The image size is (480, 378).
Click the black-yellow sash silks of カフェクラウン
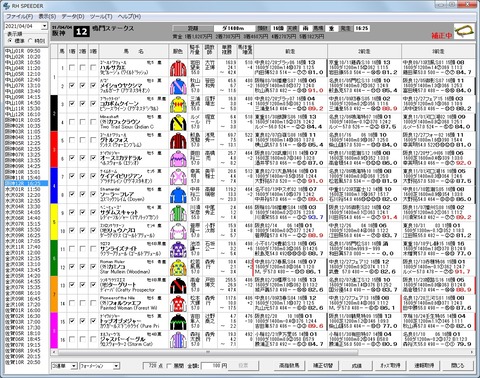coord(178,122)
